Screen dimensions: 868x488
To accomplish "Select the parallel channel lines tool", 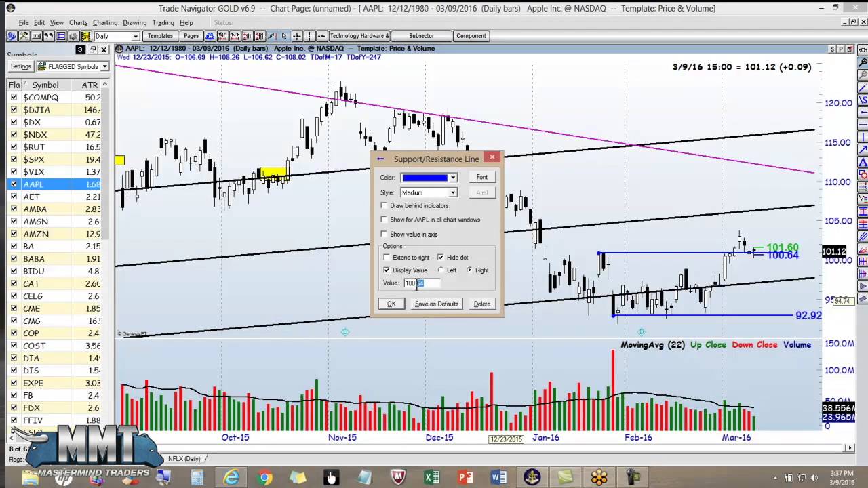I will point(863,237).
